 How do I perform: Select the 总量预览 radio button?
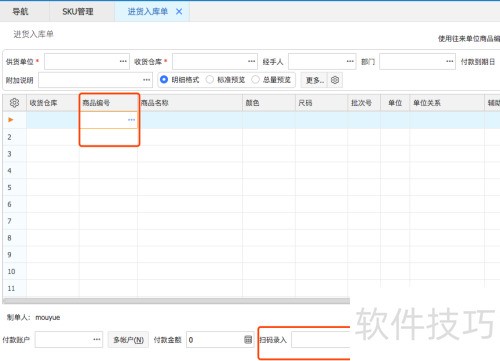coord(255,80)
